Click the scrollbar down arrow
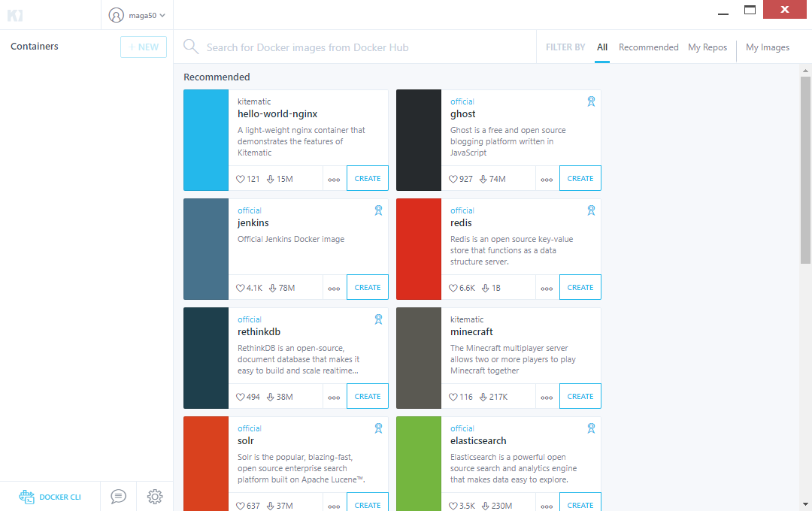Viewport: 812px width, 511px height. [805, 503]
